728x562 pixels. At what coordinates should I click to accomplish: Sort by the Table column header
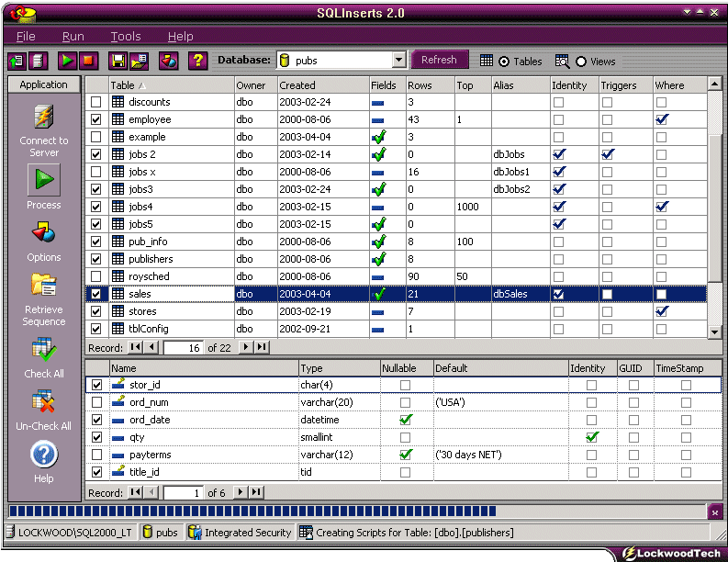tap(172, 85)
